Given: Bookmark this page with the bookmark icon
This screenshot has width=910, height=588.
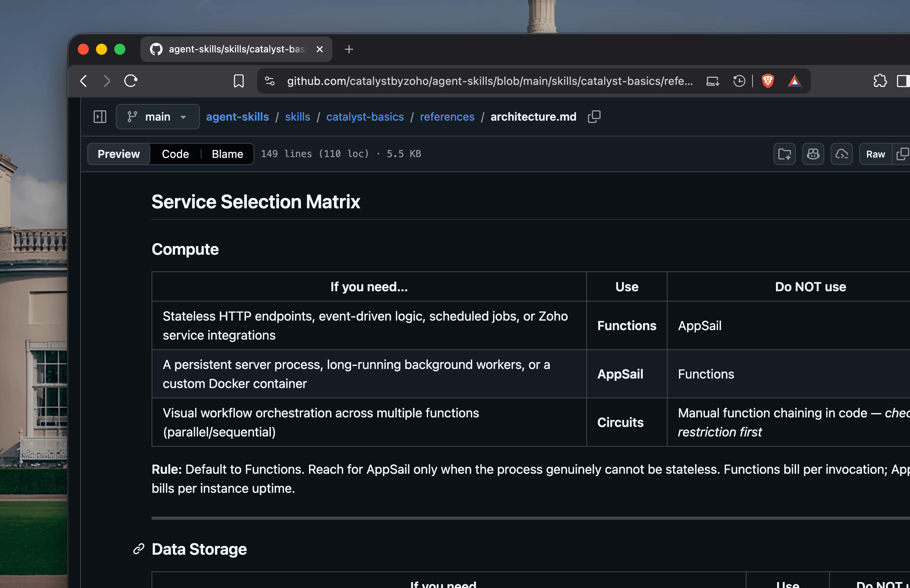Looking at the screenshot, I should pos(238,81).
